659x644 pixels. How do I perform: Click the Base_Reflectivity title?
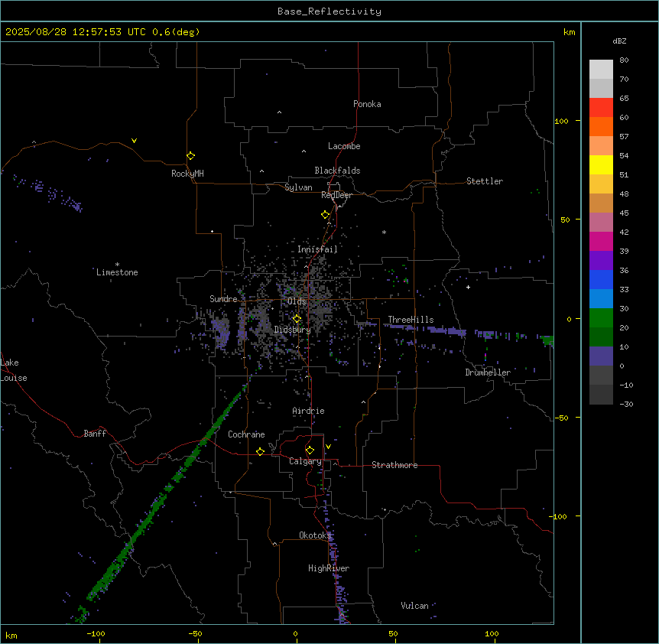click(x=329, y=11)
